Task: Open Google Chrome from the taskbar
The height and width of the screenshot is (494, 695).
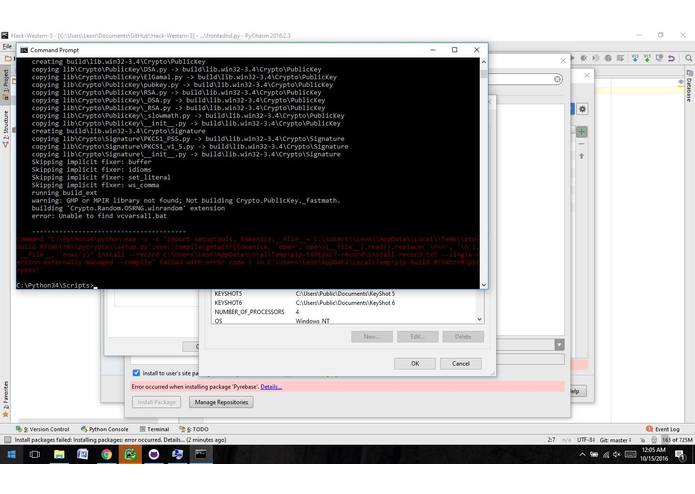Action: pos(106,455)
